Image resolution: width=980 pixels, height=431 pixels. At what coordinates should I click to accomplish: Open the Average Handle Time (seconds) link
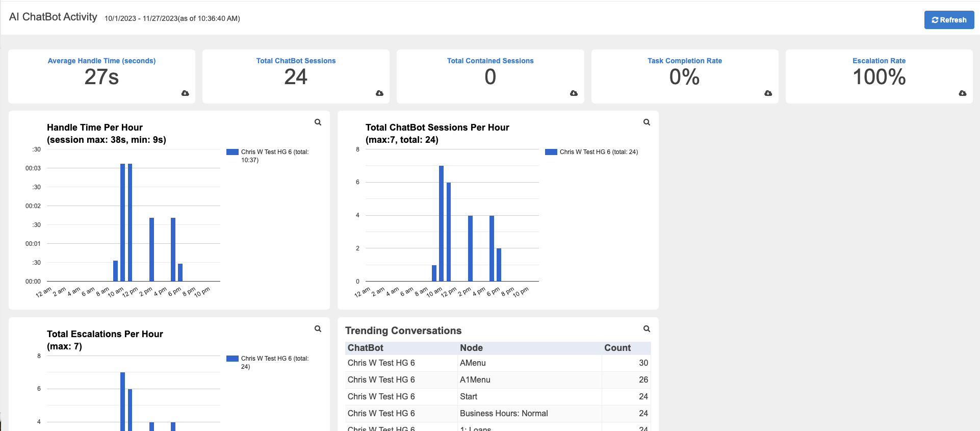pos(101,61)
